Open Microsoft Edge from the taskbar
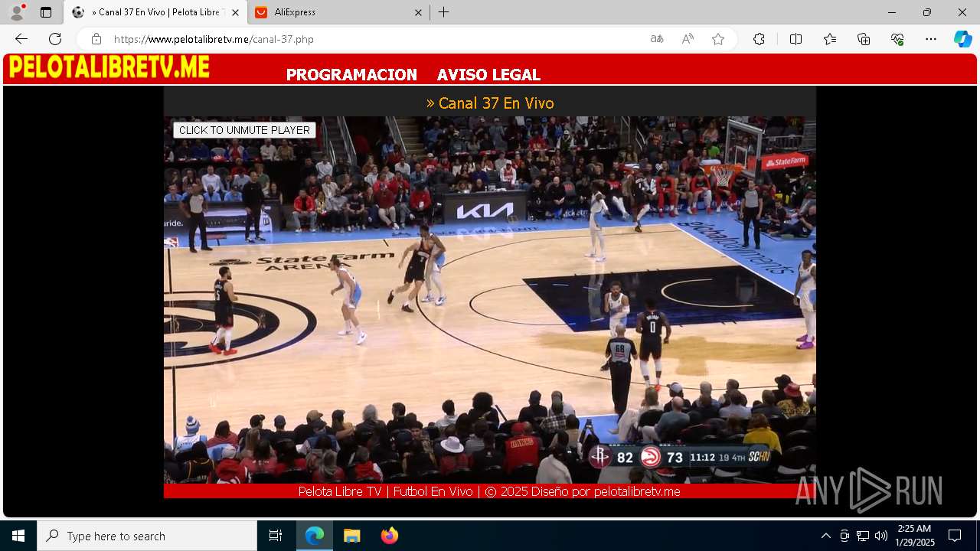Screen dimensions: 980x551 point(315,536)
